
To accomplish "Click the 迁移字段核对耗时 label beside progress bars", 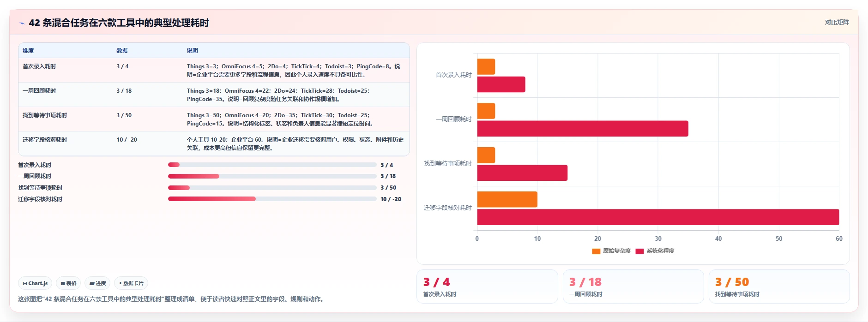I will tap(40, 199).
